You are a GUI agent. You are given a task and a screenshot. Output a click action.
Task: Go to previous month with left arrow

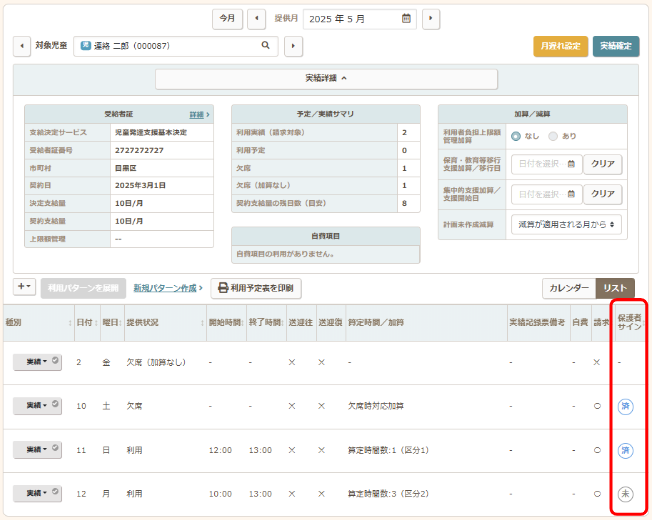pos(257,18)
